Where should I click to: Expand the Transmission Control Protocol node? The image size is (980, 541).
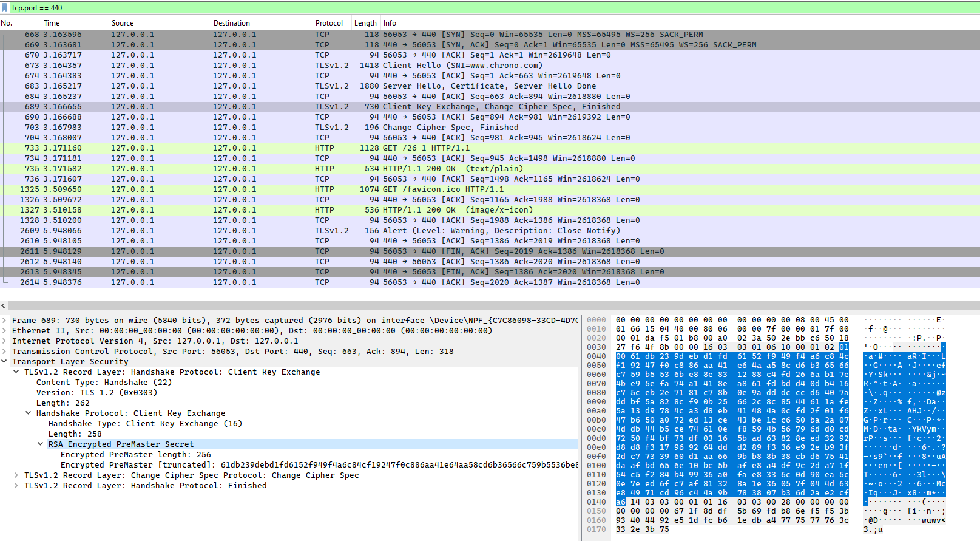[x=5, y=352]
